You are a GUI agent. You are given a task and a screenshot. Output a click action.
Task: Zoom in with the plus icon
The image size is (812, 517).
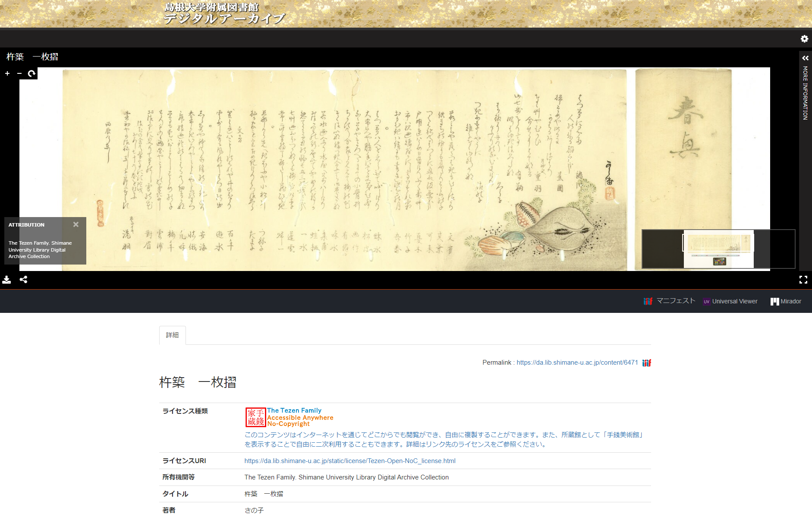tap(7, 73)
